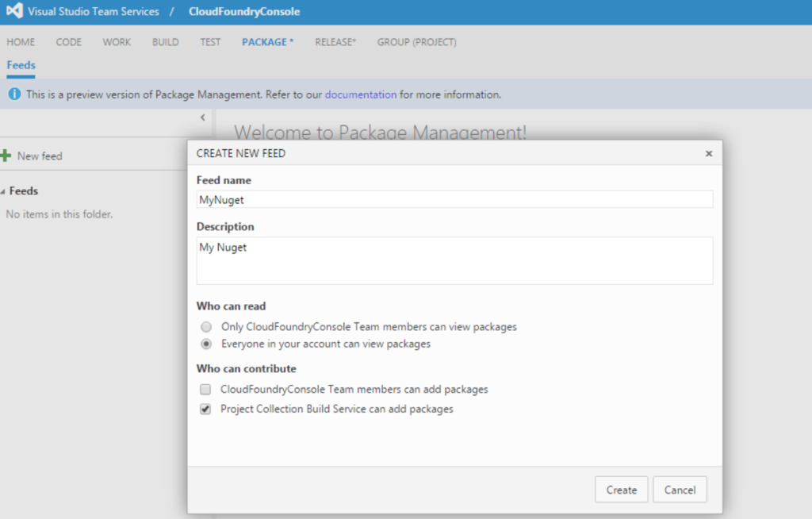812x519 pixels.
Task: Click the Create button
Action: pyautogui.click(x=622, y=490)
